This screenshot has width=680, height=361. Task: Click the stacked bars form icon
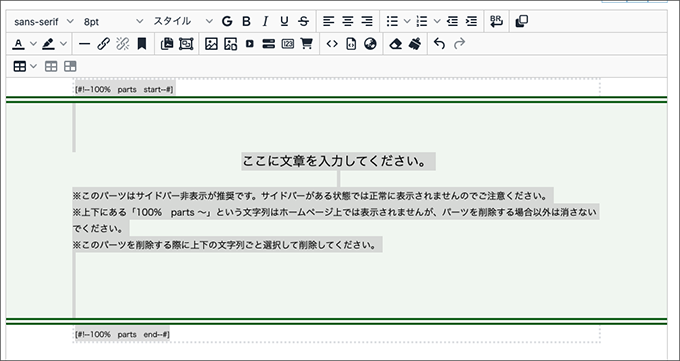click(268, 44)
